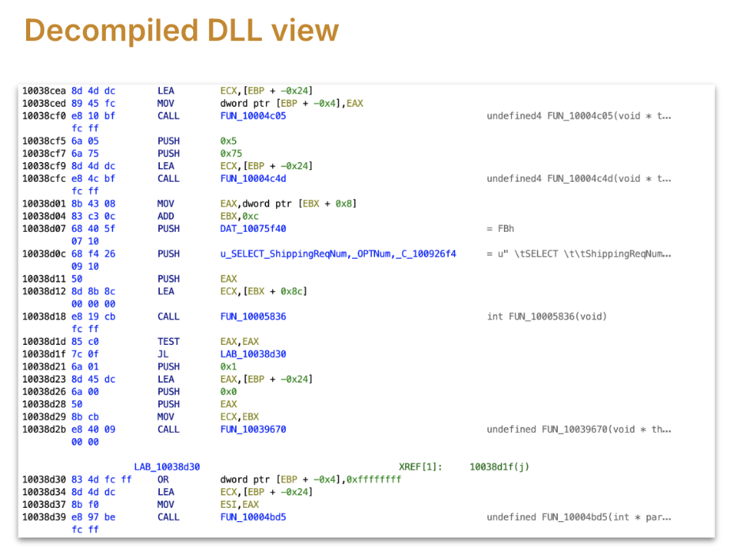Follow the 10038d1f(j) cross-reference
The width and height of the screenshot is (739, 560).
(499, 467)
